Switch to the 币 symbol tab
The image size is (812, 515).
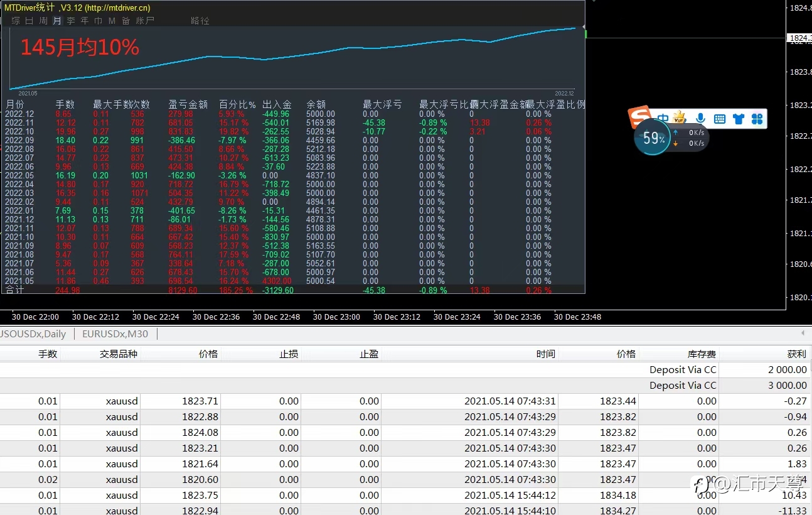pos(99,21)
